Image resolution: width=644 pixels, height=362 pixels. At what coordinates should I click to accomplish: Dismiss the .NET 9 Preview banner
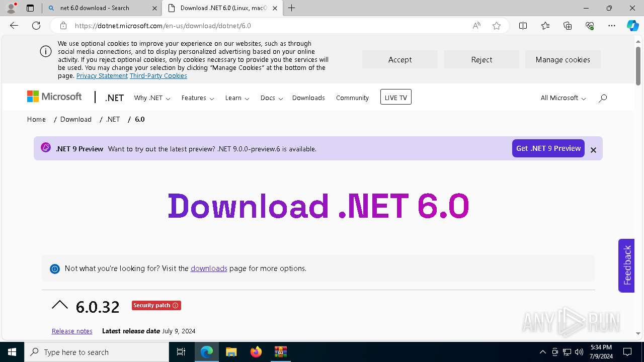593,150
